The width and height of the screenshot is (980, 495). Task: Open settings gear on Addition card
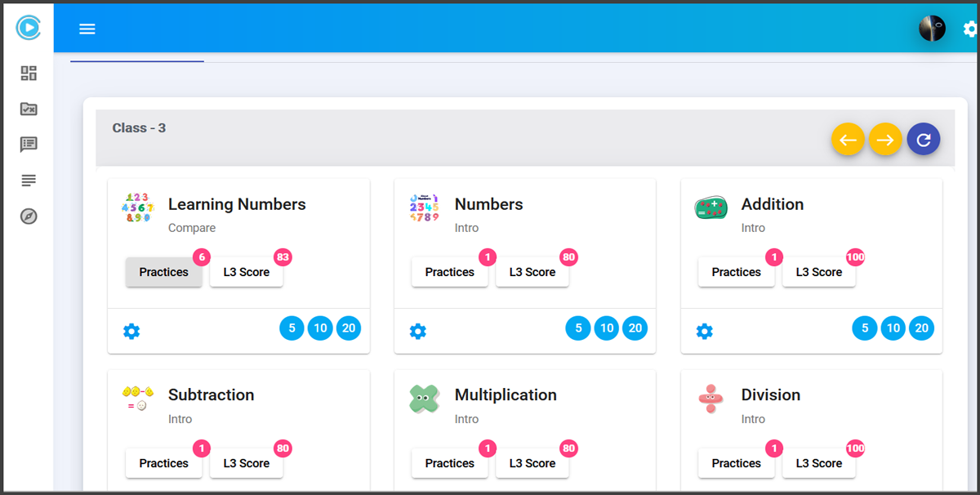704,331
